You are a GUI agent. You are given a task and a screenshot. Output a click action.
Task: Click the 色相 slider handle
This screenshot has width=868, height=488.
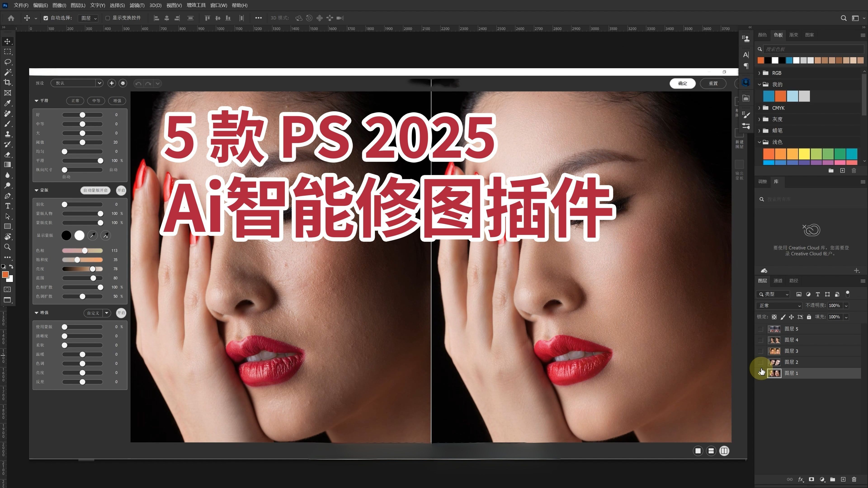[85, 251]
